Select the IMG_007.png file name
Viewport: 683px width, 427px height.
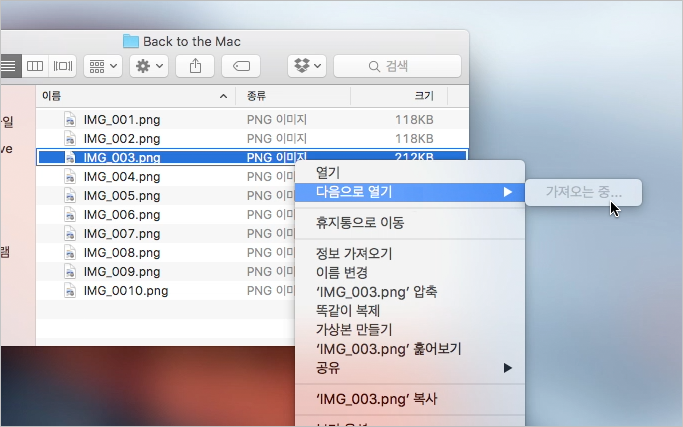(122, 234)
